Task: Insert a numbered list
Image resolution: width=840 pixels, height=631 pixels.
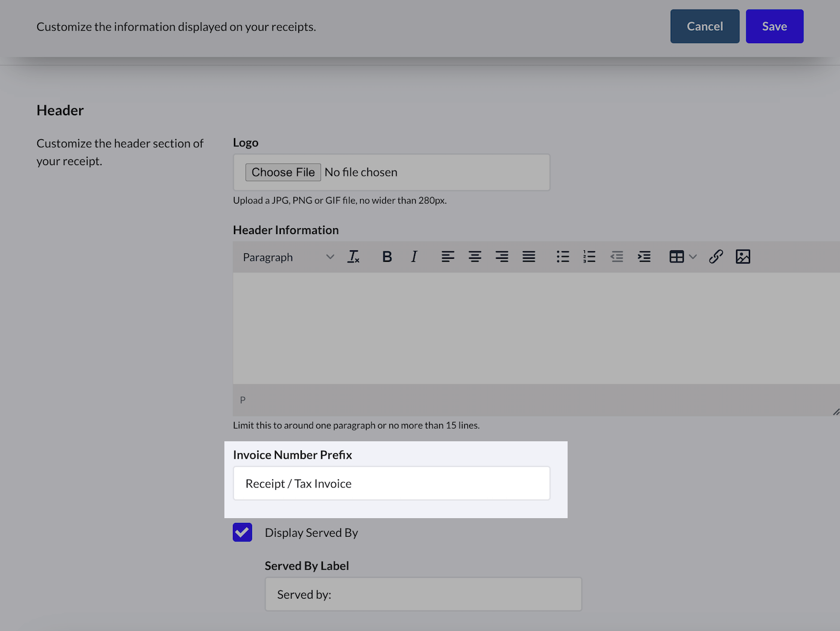Action: point(589,257)
